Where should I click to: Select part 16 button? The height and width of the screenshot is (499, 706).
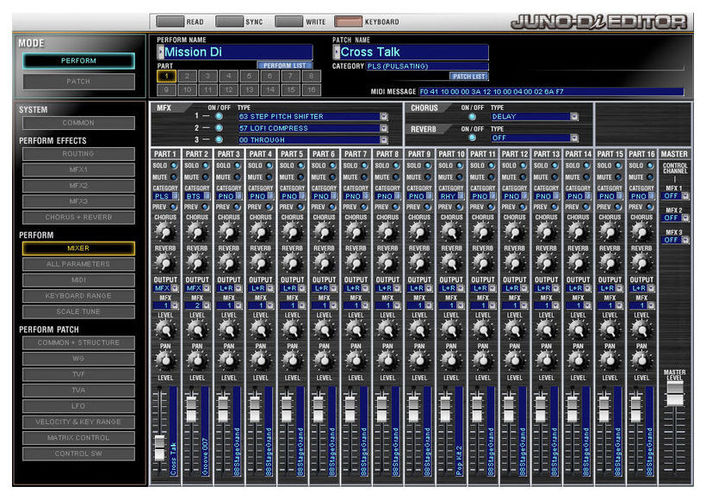311,90
